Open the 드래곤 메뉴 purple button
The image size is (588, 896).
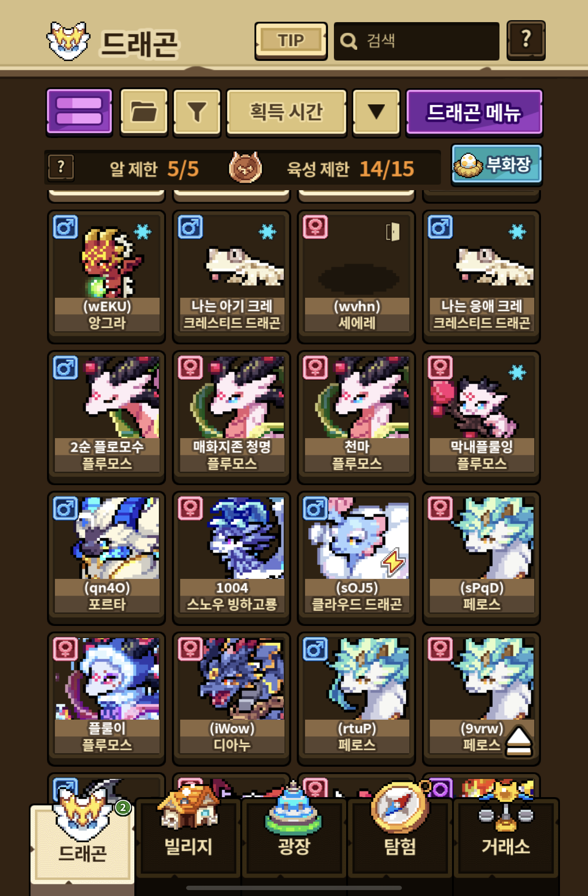point(474,112)
